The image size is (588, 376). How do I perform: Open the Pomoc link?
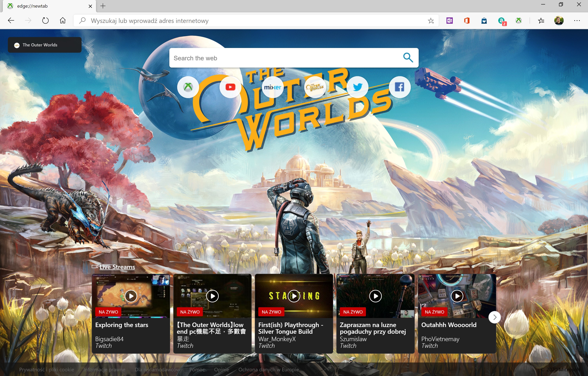pyautogui.click(x=197, y=369)
